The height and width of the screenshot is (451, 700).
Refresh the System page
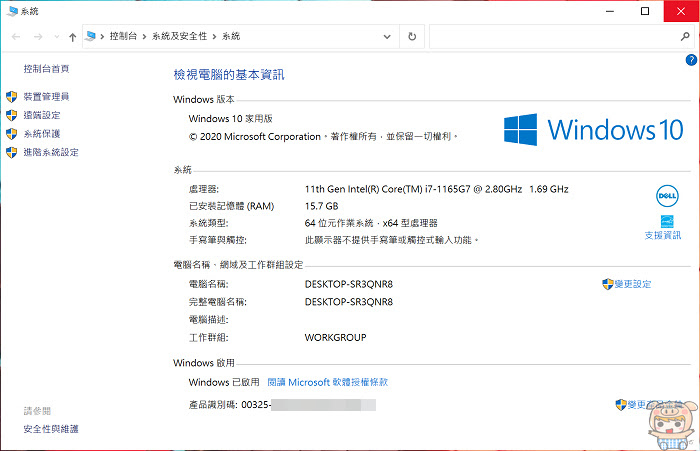(412, 37)
